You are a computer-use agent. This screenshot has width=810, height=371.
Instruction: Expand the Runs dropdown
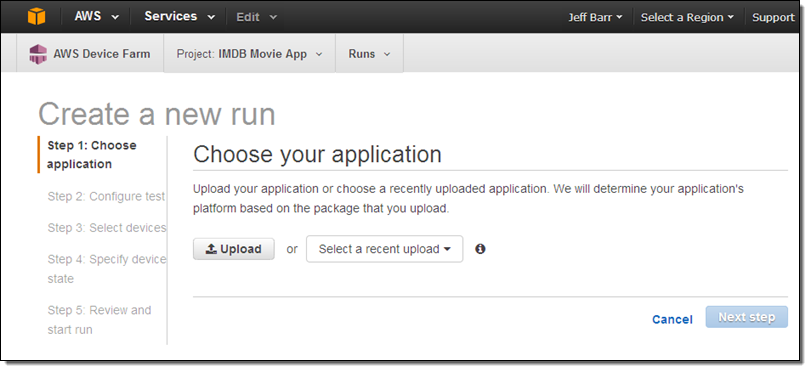(x=369, y=54)
